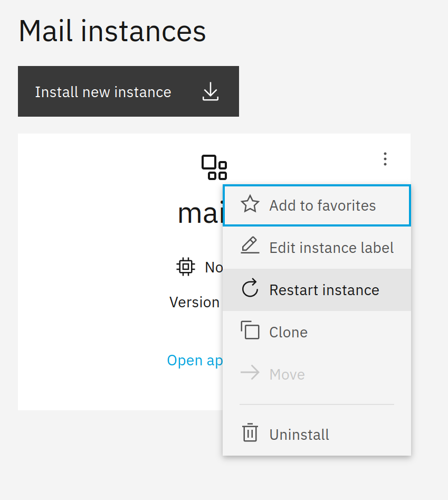The image size is (448, 500).
Task: Click the pencil icon for Edit instance label
Action: (250, 247)
